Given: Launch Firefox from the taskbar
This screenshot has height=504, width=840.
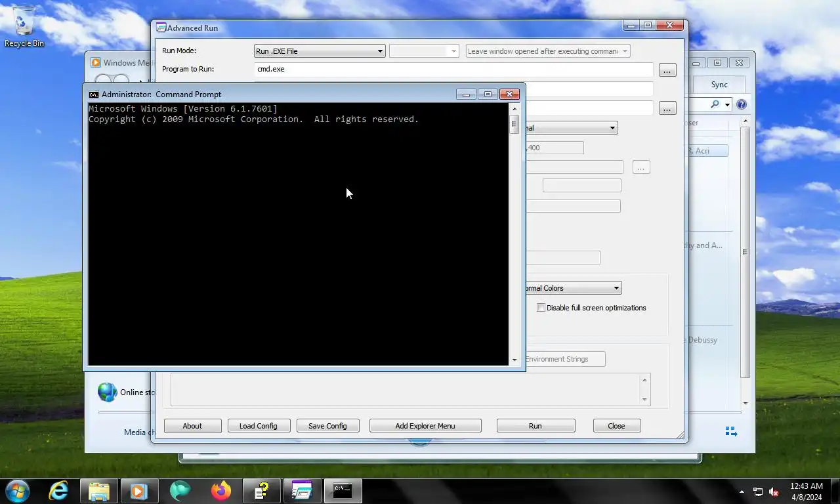Looking at the screenshot, I should click(221, 490).
